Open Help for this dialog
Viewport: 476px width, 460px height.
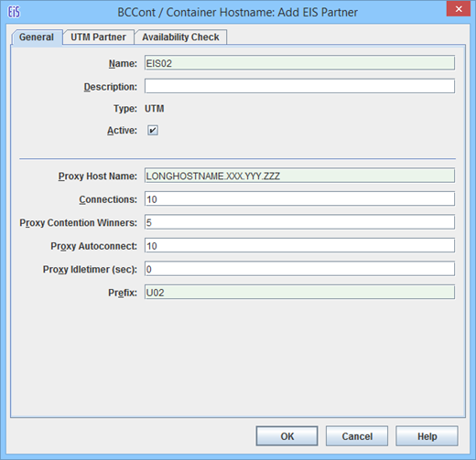click(x=427, y=436)
